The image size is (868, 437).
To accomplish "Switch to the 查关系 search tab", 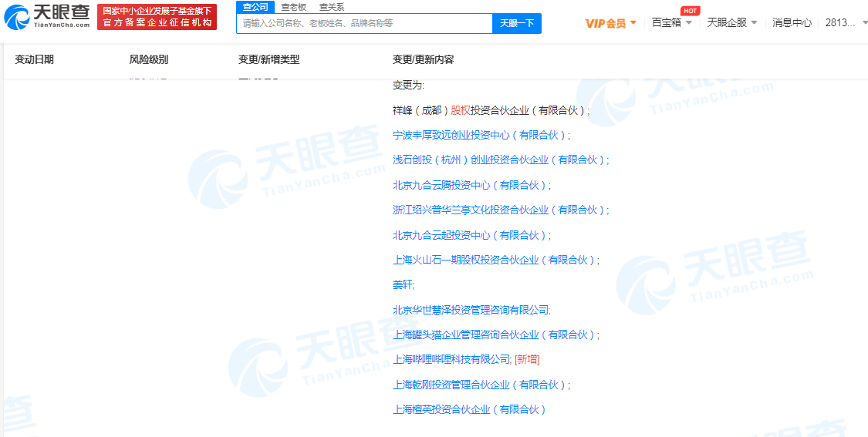I will tap(332, 7).
